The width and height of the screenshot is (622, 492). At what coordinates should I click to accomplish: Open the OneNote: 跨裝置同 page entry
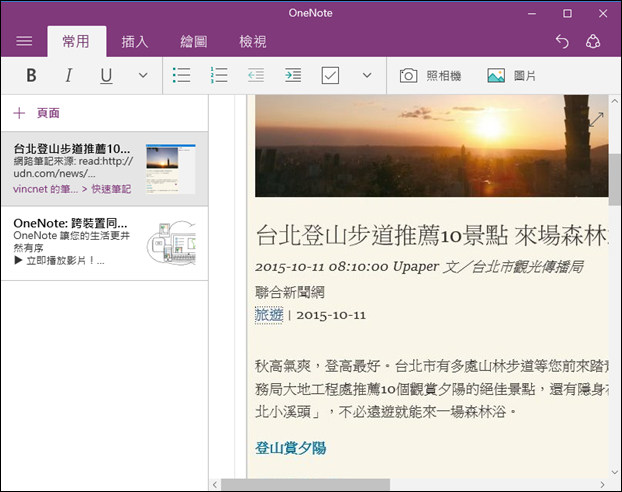coord(105,243)
